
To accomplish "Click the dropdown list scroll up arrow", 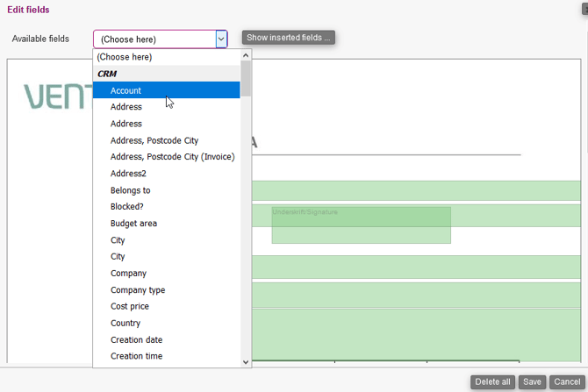I will pos(246,55).
